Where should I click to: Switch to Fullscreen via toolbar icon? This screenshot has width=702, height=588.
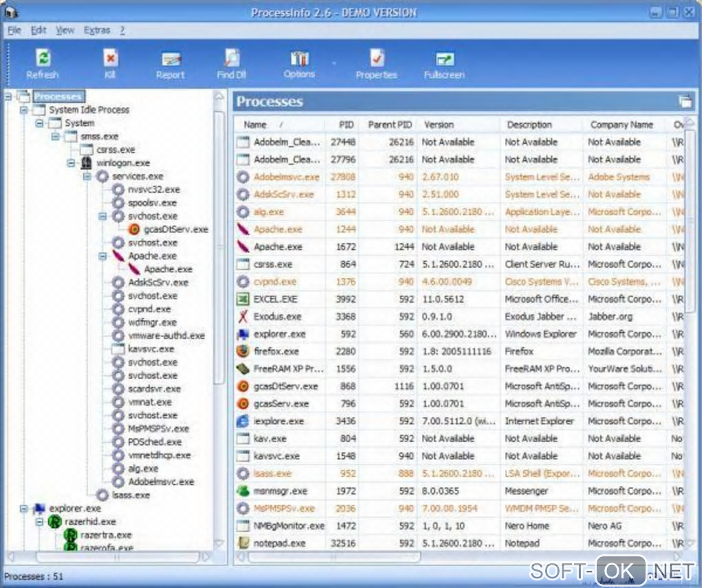pyautogui.click(x=445, y=60)
